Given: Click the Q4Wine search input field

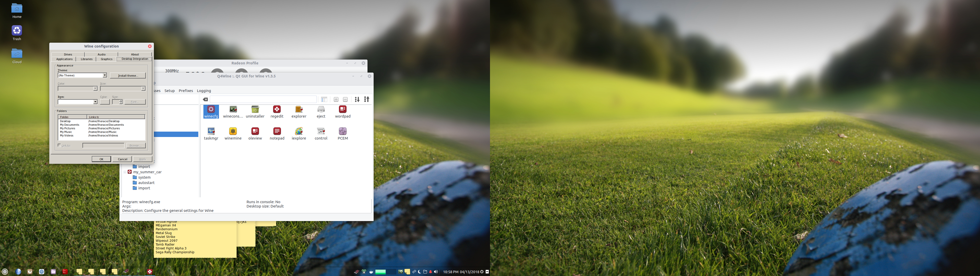Looking at the screenshot, I should (x=263, y=99).
